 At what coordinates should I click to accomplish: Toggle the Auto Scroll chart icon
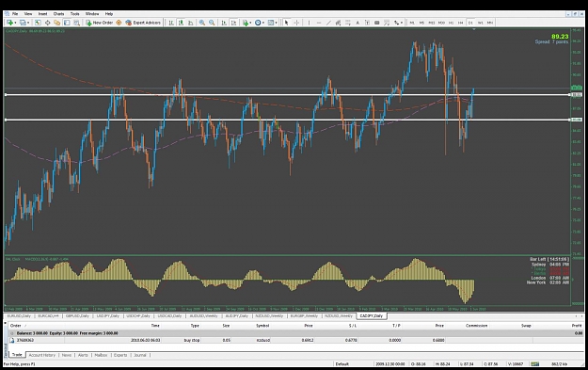(x=224, y=23)
